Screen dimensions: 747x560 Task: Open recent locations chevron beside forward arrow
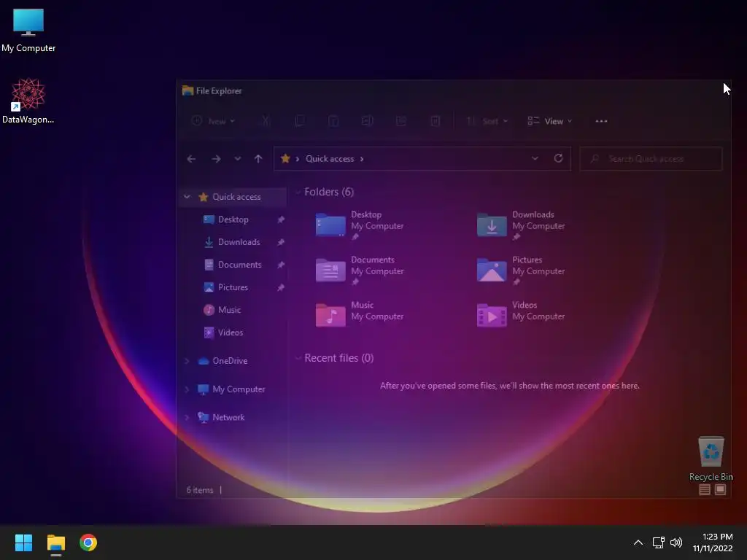coord(237,158)
